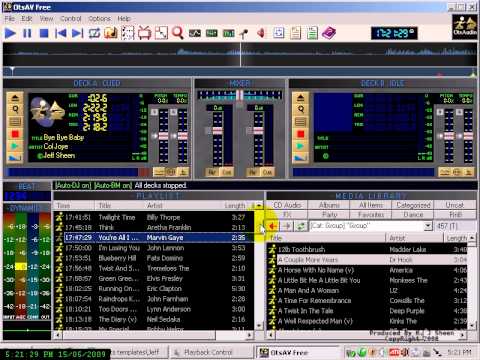Switch to the CD Audio library tab
Screen dimensions: 480x360
tap(287, 205)
